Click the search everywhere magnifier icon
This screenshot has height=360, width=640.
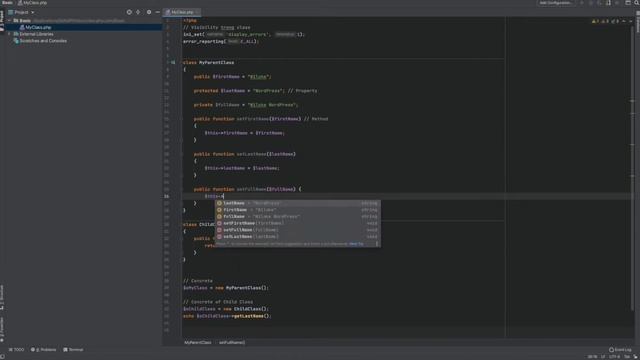pyautogui.click(x=636, y=3)
